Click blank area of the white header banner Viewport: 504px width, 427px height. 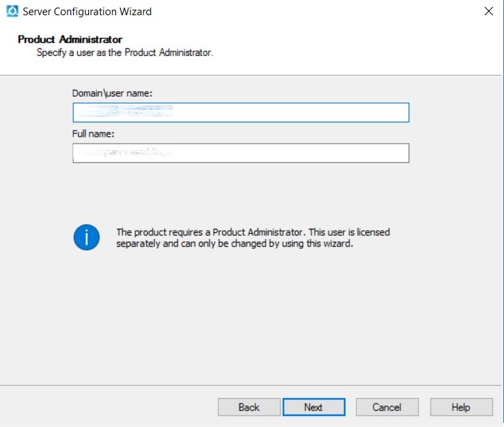tap(359, 48)
